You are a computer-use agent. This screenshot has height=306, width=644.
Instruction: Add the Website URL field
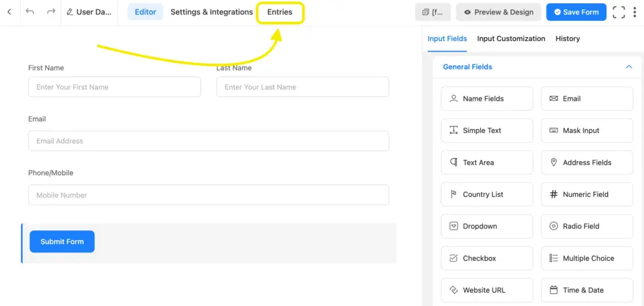point(487,290)
